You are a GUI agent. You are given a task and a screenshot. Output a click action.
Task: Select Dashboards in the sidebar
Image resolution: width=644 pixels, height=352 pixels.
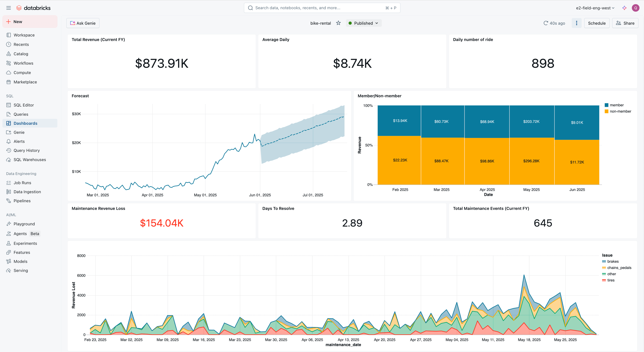coord(30,123)
